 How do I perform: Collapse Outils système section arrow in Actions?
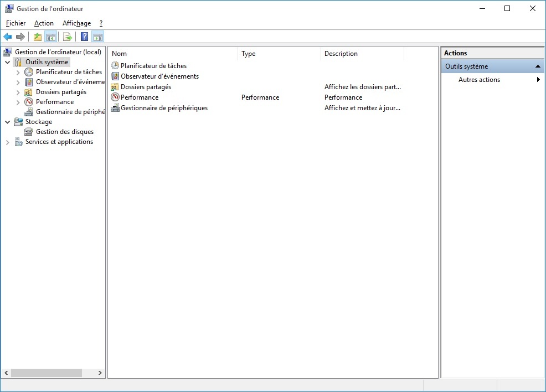[538, 66]
